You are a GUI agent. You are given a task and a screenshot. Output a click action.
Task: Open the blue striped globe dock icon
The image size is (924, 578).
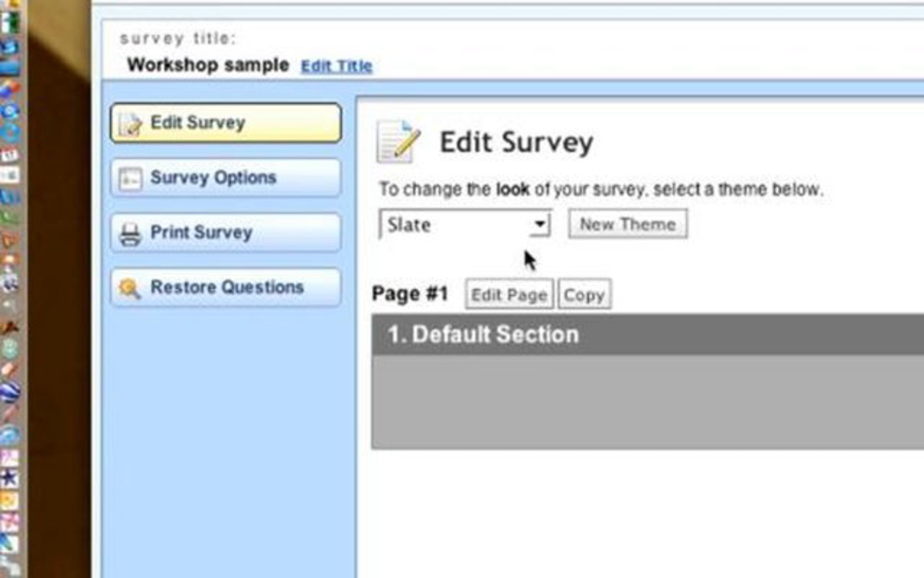10,391
